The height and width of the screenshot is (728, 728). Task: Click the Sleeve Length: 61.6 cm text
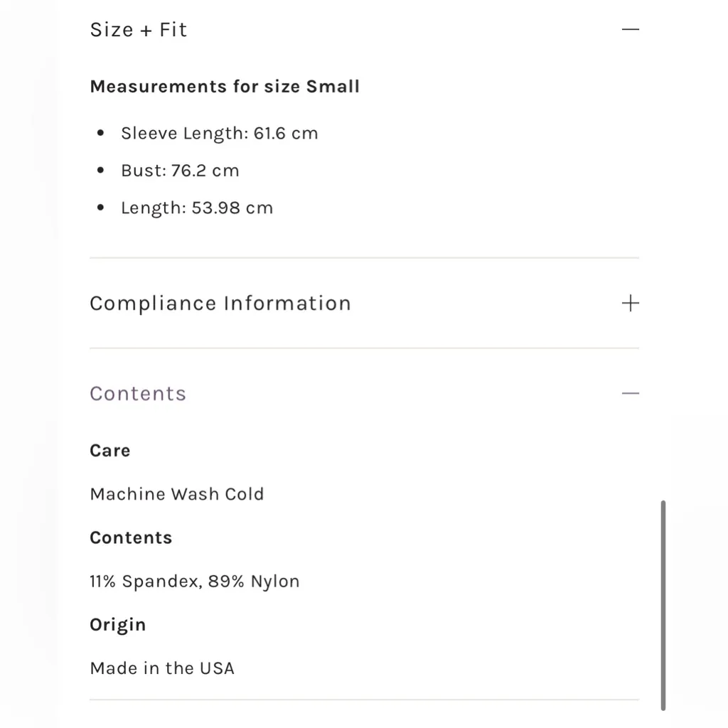pyautogui.click(x=219, y=134)
